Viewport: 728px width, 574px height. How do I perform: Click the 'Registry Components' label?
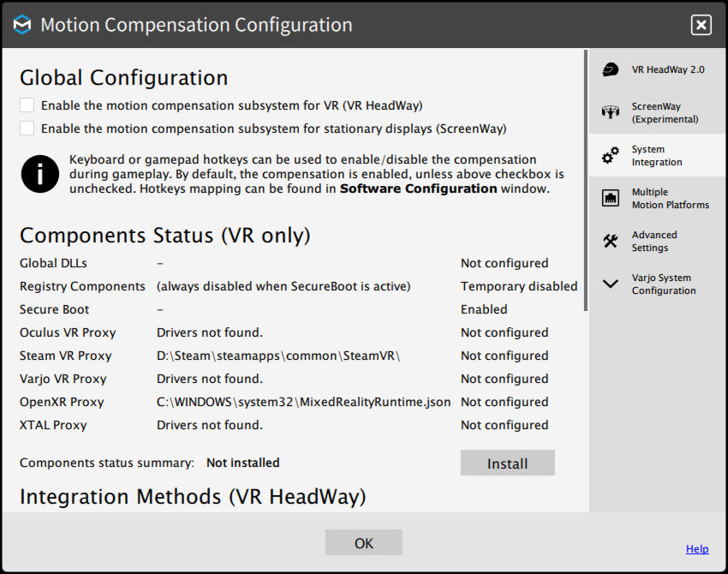82,286
